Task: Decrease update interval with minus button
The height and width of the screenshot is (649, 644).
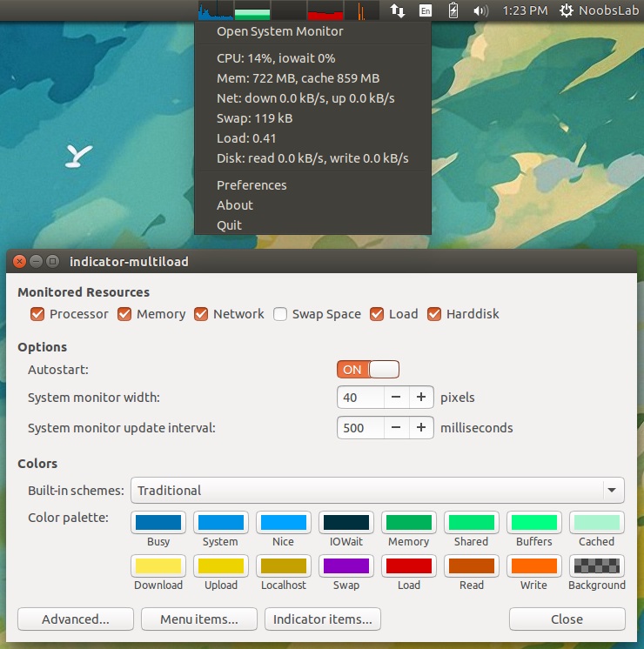Action: (396, 427)
